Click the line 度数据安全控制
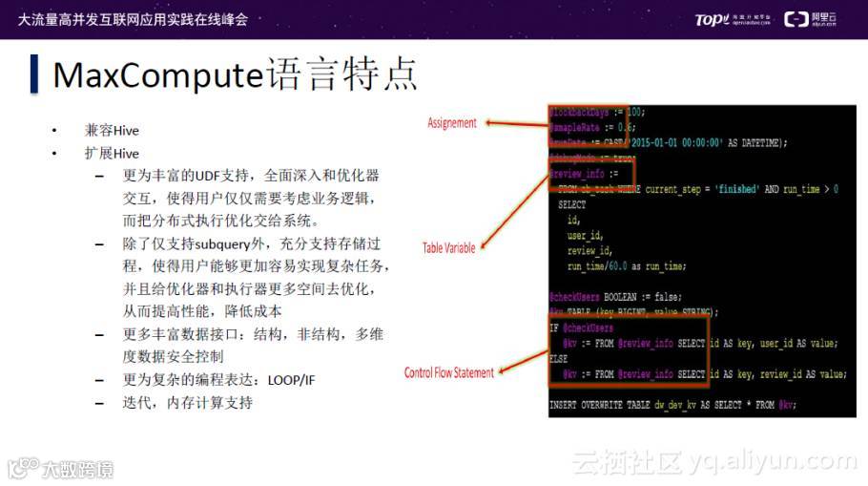 [174, 357]
